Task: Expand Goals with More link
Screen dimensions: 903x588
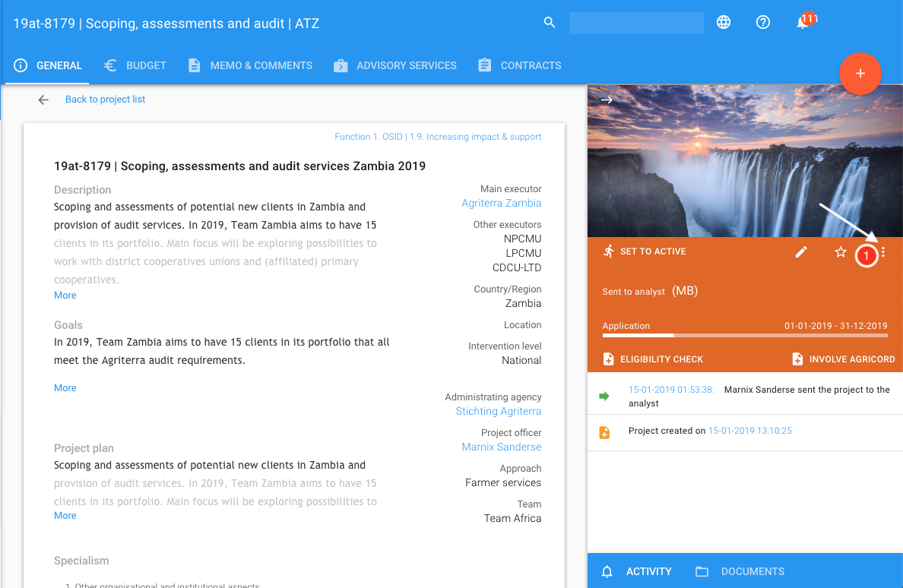Action: (x=65, y=387)
